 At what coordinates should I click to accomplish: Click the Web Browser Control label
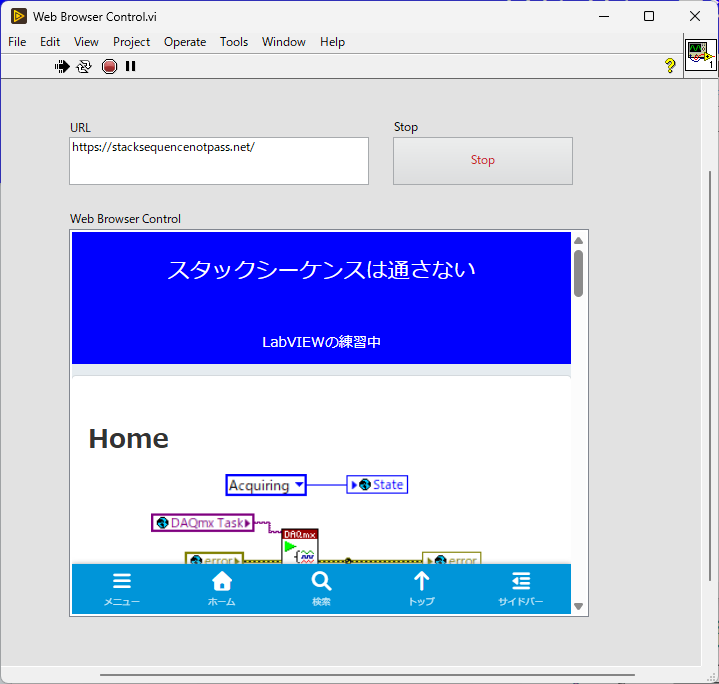(125, 219)
